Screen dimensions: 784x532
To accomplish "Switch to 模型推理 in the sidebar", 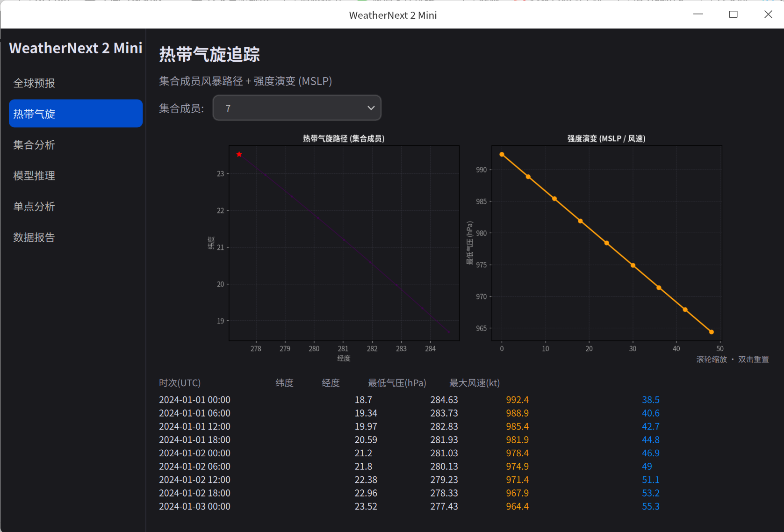I will coord(76,175).
